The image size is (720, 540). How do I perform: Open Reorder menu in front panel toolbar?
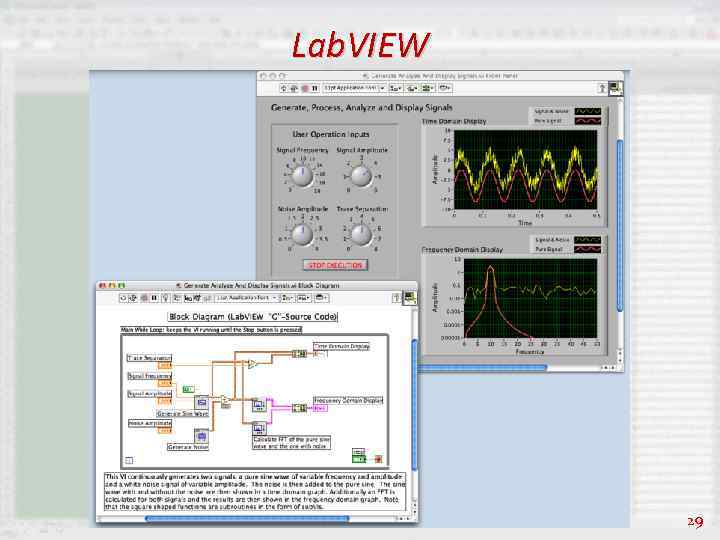[x=445, y=88]
